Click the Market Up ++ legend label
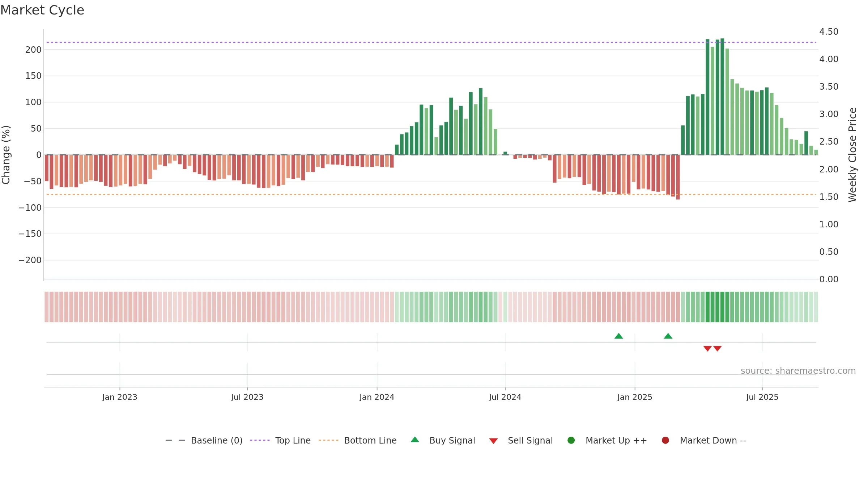The image size is (868, 488). click(616, 441)
